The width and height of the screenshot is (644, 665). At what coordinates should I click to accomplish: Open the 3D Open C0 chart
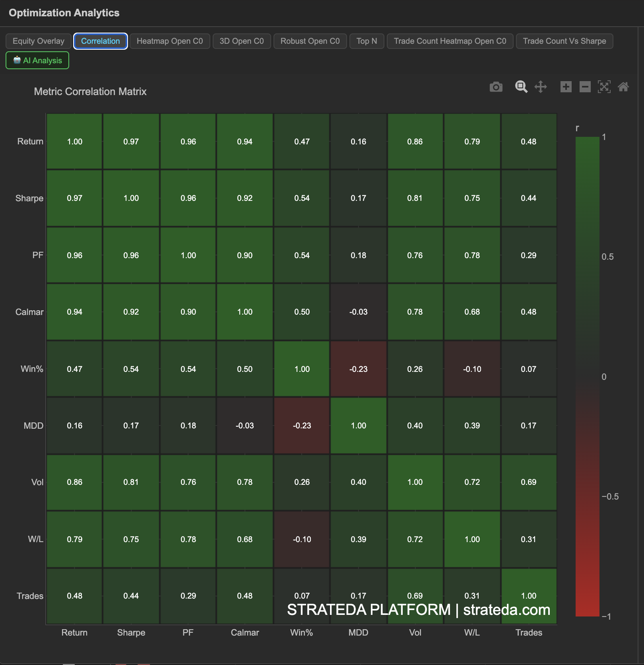pyautogui.click(x=241, y=41)
